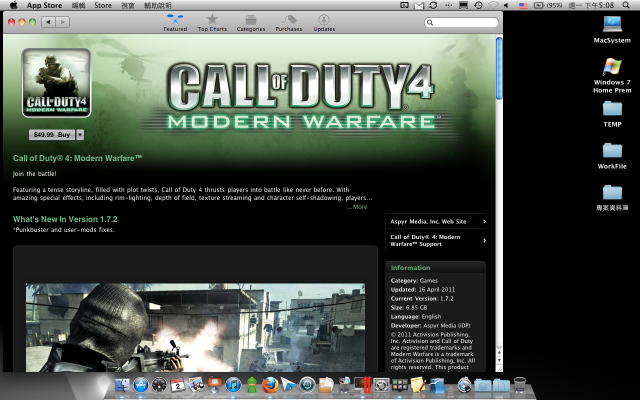Image resolution: width=640 pixels, height=400 pixels.
Task: Open the Updates section
Action: (324, 22)
